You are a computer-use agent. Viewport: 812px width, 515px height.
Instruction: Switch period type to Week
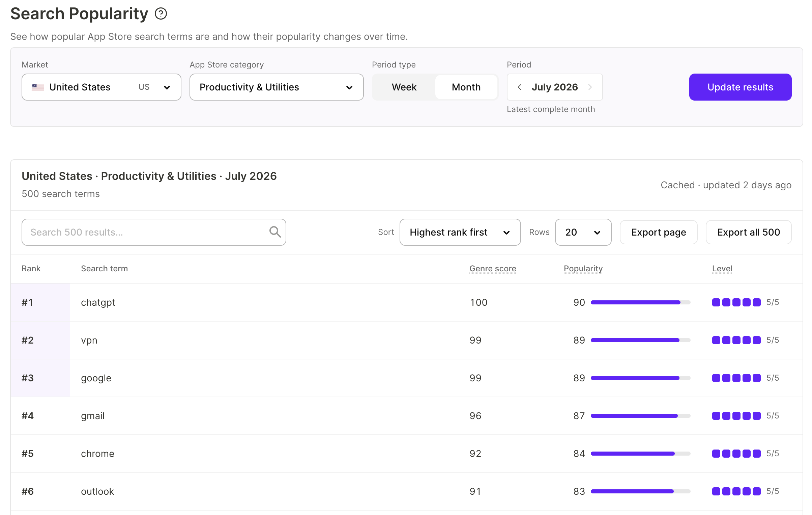[x=404, y=87]
